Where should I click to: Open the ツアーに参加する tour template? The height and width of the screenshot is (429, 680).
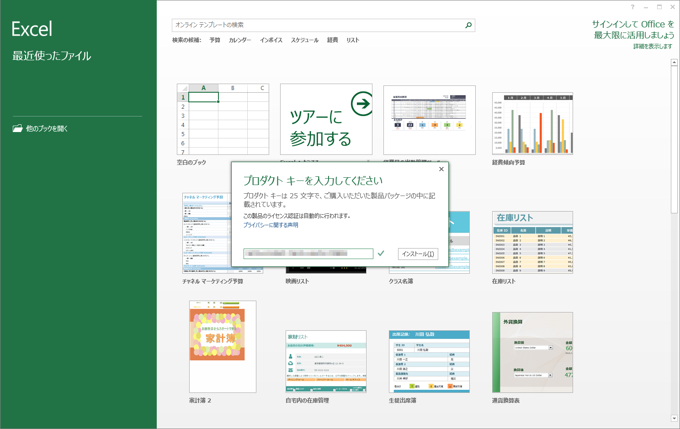point(326,119)
